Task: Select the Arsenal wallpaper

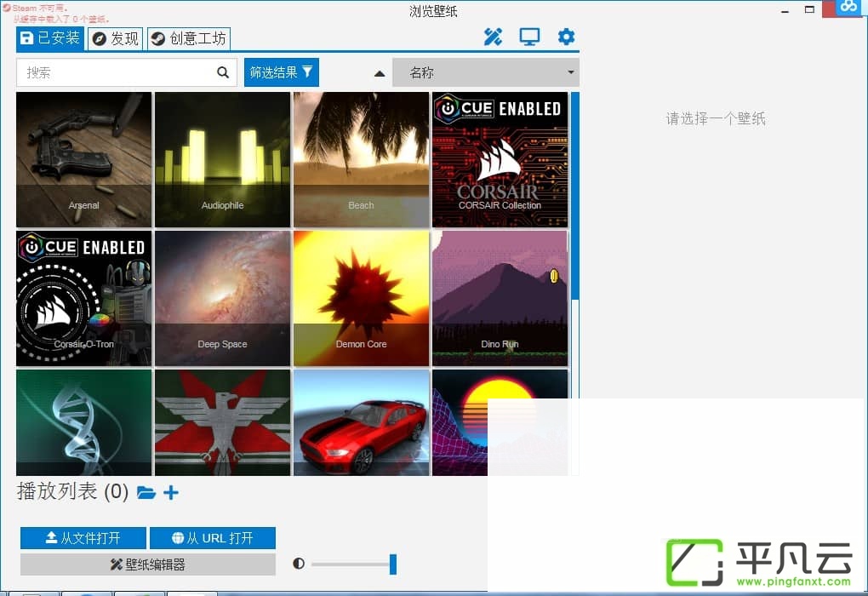Action: (83, 159)
